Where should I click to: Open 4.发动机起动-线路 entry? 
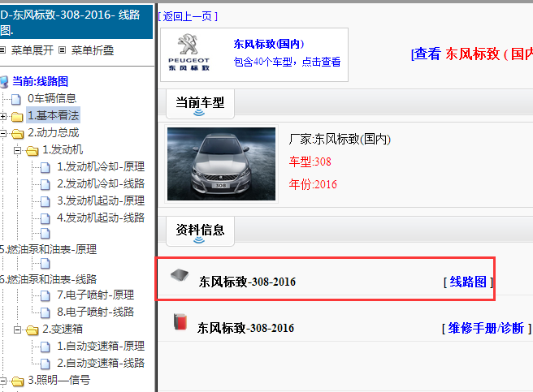tap(101, 218)
